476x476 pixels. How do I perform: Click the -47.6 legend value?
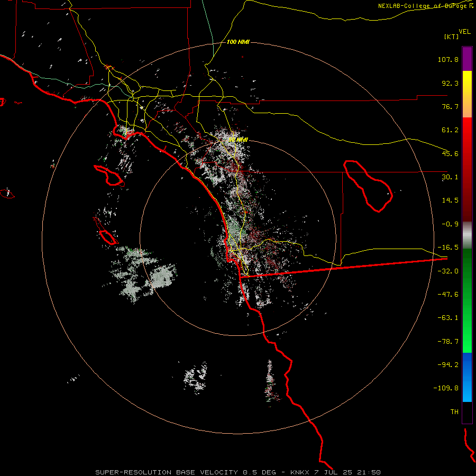[x=448, y=295]
